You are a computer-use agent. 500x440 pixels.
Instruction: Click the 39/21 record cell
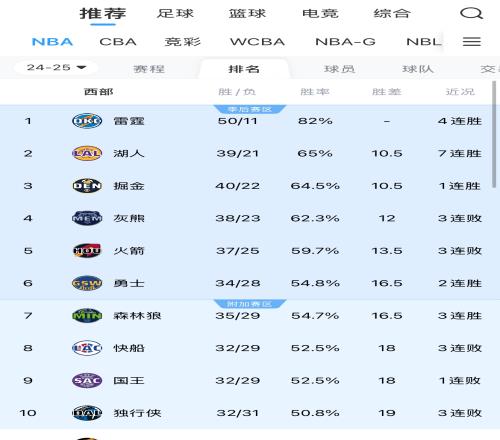[238, 153]
